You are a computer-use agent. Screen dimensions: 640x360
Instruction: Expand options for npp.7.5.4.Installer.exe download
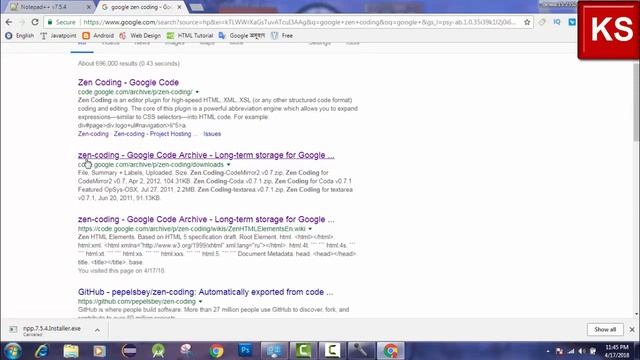(97, 330)
